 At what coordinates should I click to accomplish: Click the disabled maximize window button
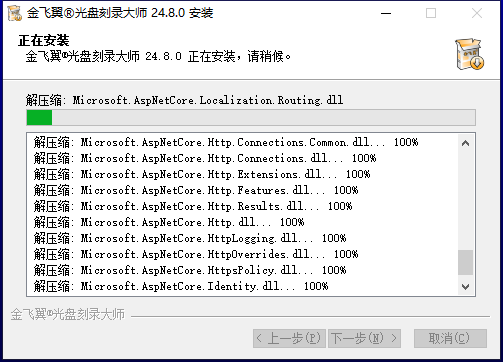[431, 13]
